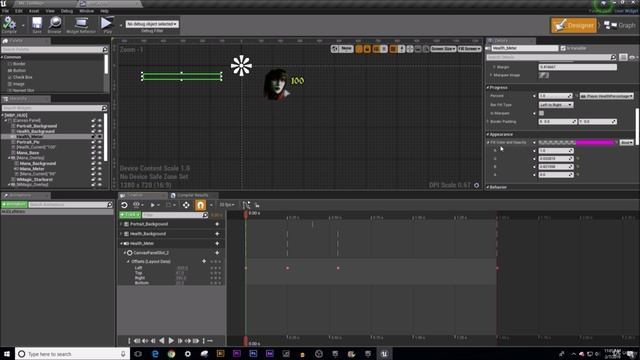Collapse the Progress details section
This screenshot has height=360, width=640.
point(487,87)
